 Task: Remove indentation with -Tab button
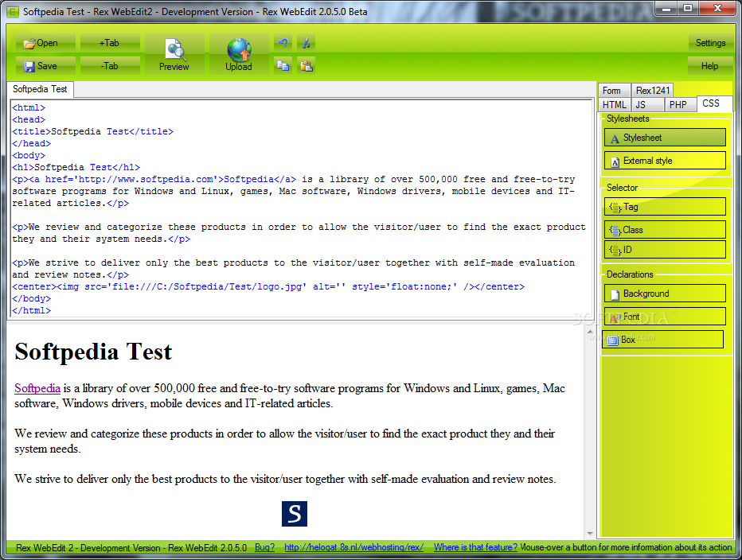pos(110,66)
